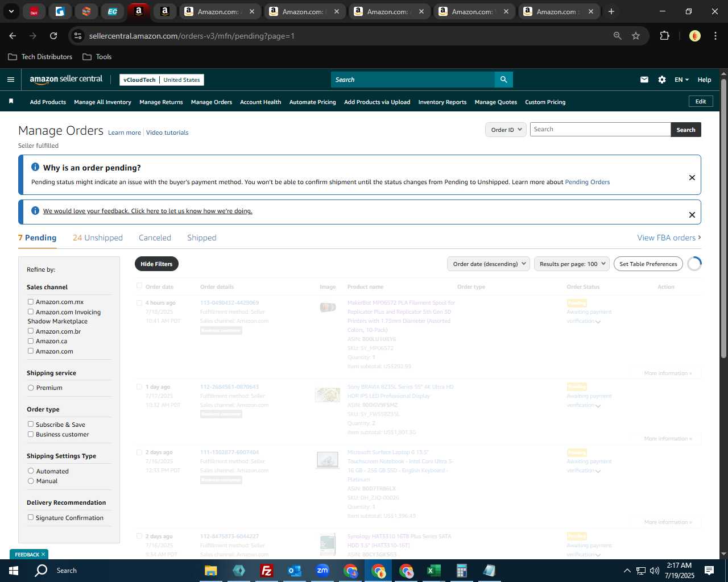Select the Premium shipping service option
The height and width of the screenshot is (582, 728).
[x=31, y=388]
